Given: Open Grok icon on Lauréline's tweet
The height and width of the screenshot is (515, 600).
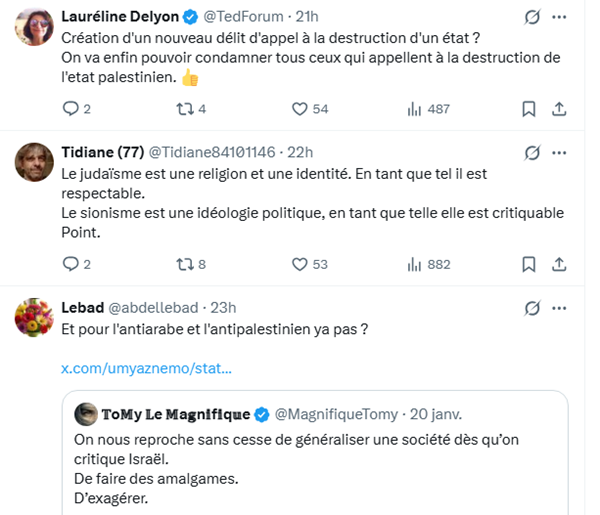Looking at the screenshot, I should [533, 17].
